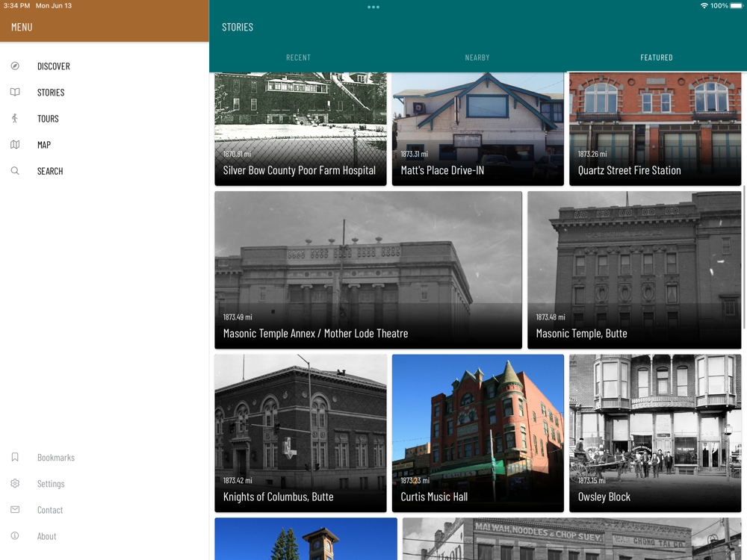Click the MENU header title

pyautogui.click(x=22, y=27)
